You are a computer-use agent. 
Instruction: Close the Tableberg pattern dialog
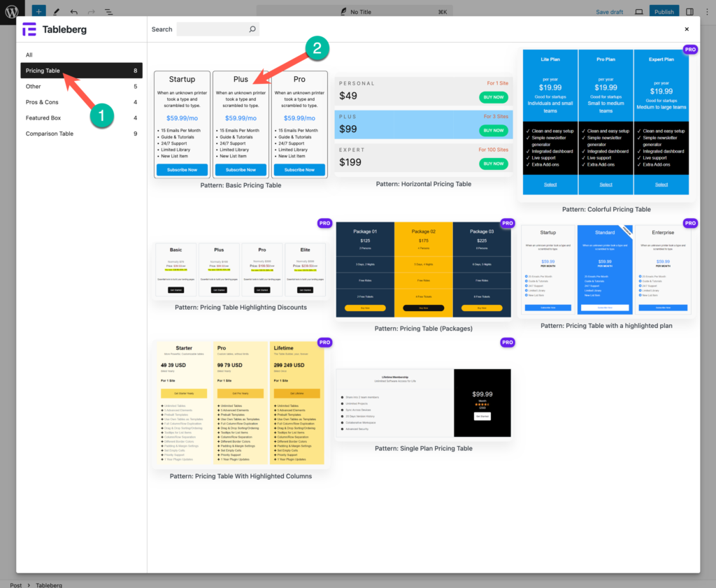click(687, 29)
